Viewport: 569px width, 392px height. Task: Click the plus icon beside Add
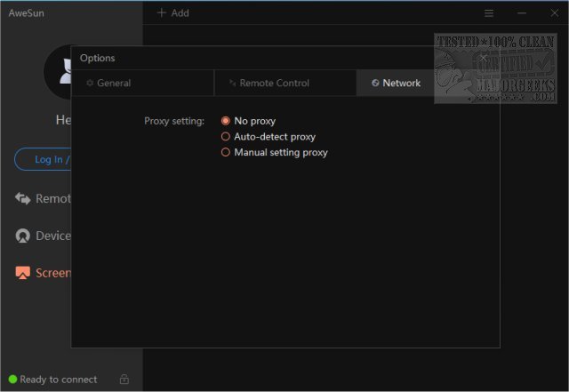click(x=162, y=12)
